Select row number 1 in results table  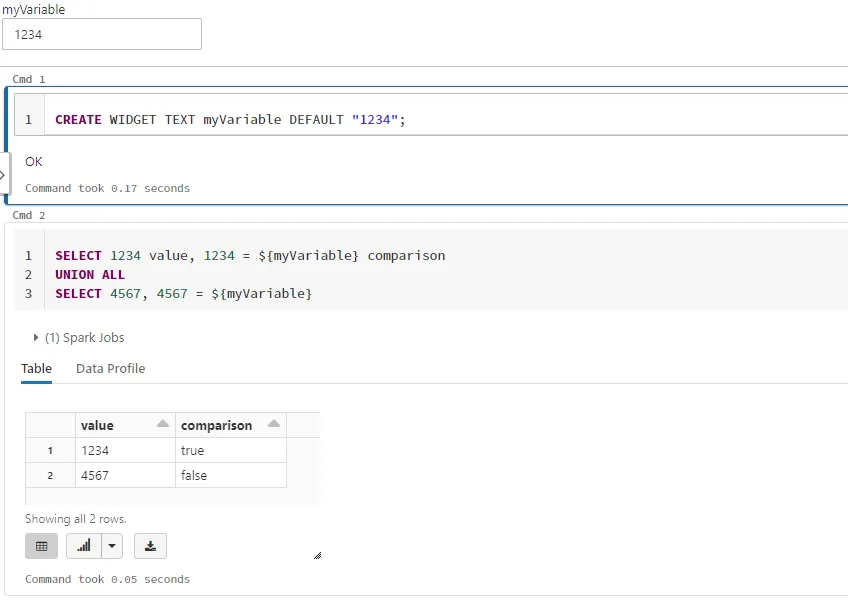coord(50,451)
